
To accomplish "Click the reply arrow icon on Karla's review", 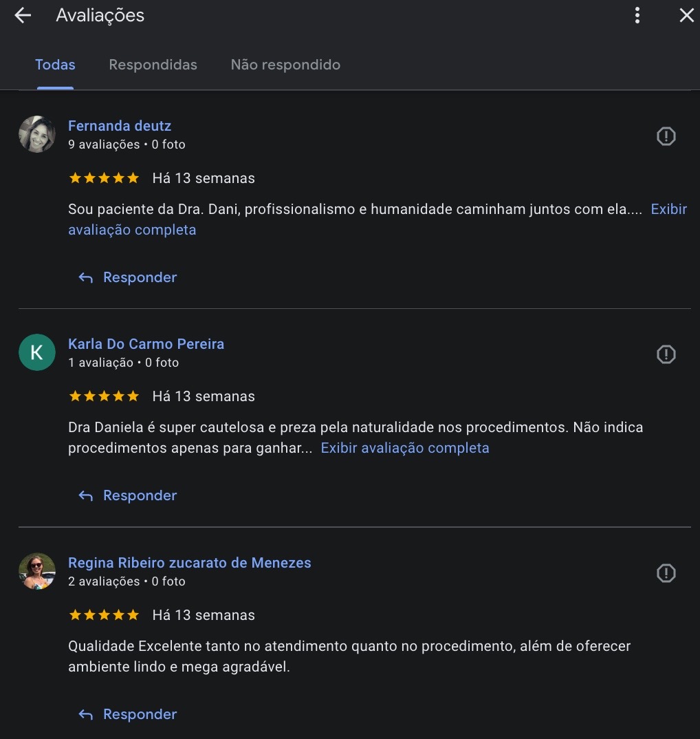I will pos(84,495).
